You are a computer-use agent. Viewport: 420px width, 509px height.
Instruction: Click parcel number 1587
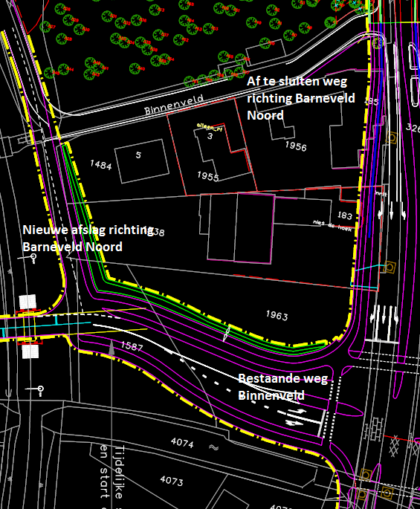click(132, 346)
